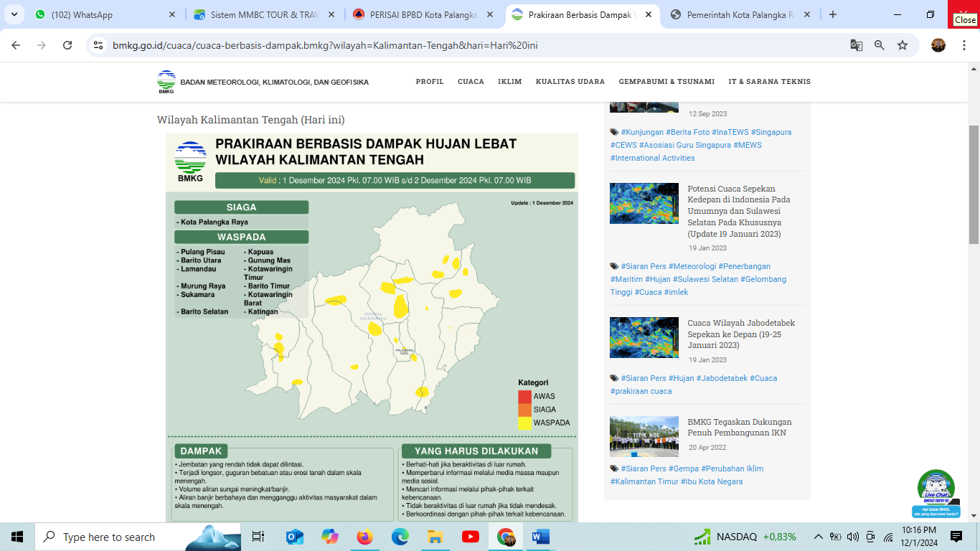Close the PERISAI BPBD tab

[x=490, y=14]
